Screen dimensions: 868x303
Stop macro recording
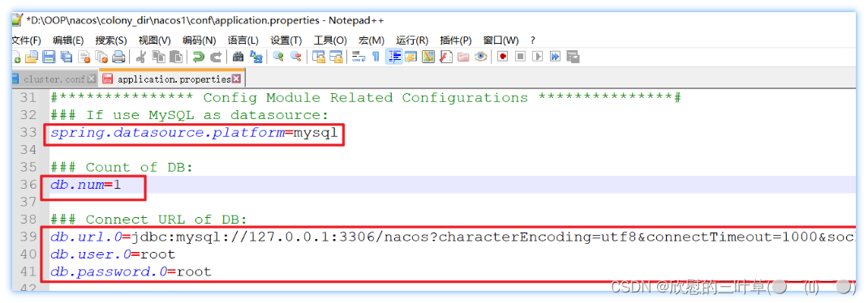coord(520,57)
